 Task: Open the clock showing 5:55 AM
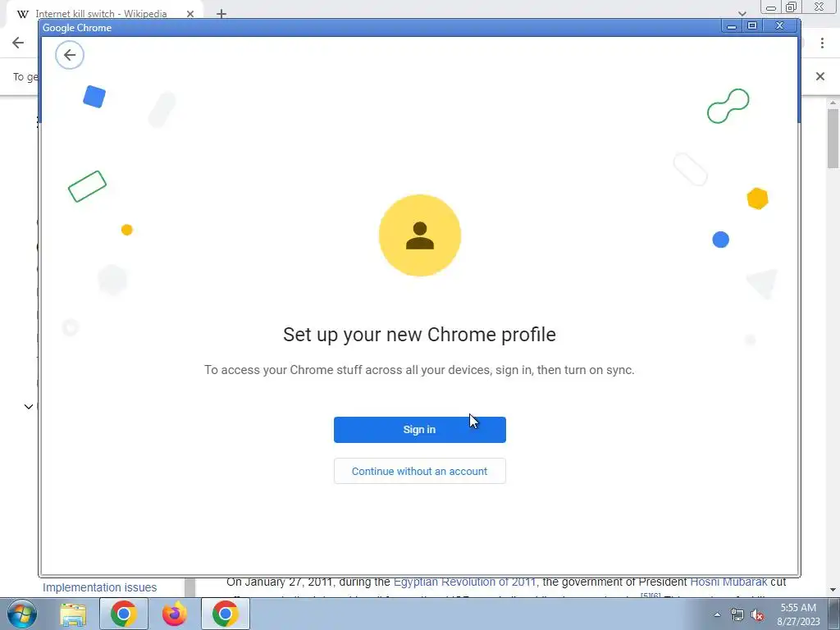(798, 614)
